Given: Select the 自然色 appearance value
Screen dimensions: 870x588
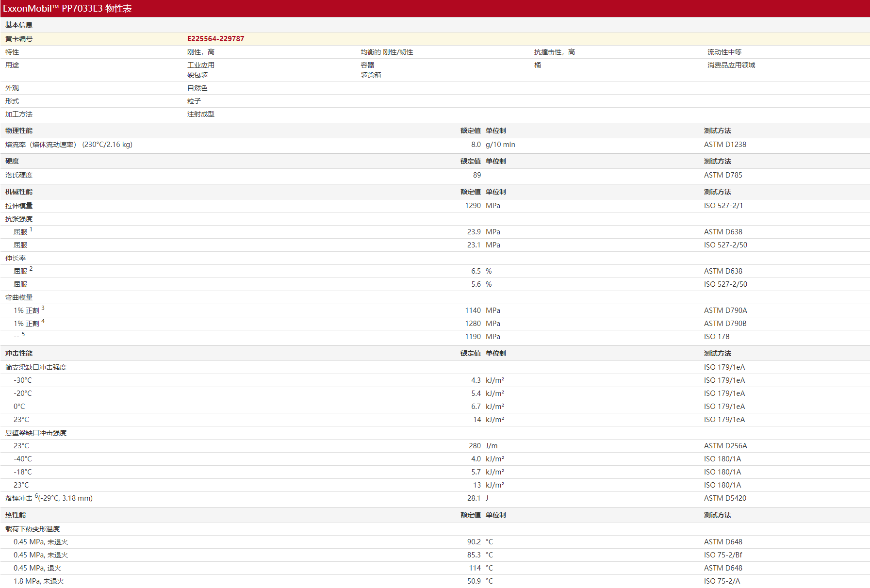Looking at the screenshot, I should point(197,88).
